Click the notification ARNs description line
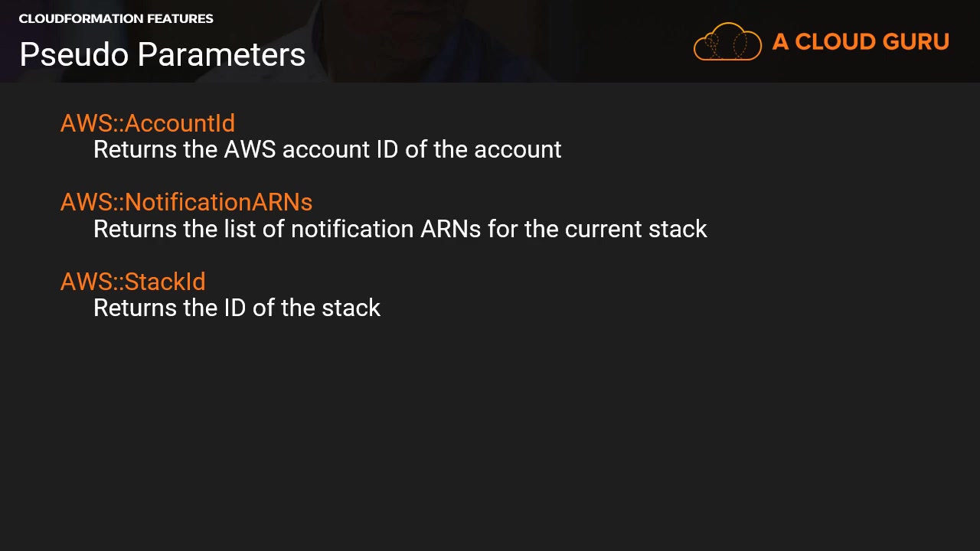 coord(400,229)
